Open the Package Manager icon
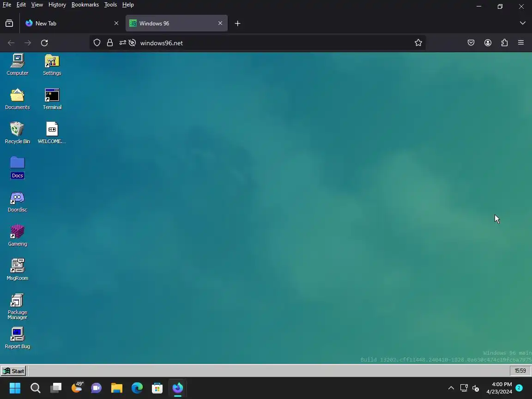 [17, 306]
